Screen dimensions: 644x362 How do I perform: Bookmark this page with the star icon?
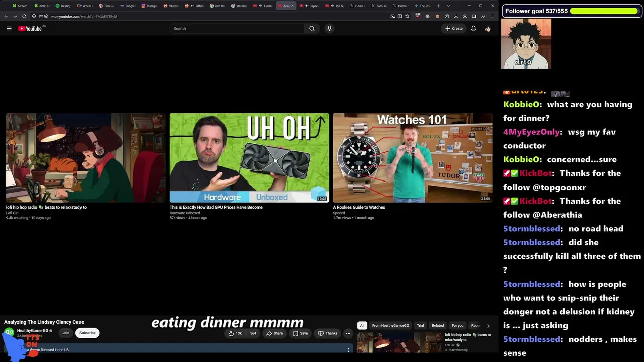tap(407, 16)
